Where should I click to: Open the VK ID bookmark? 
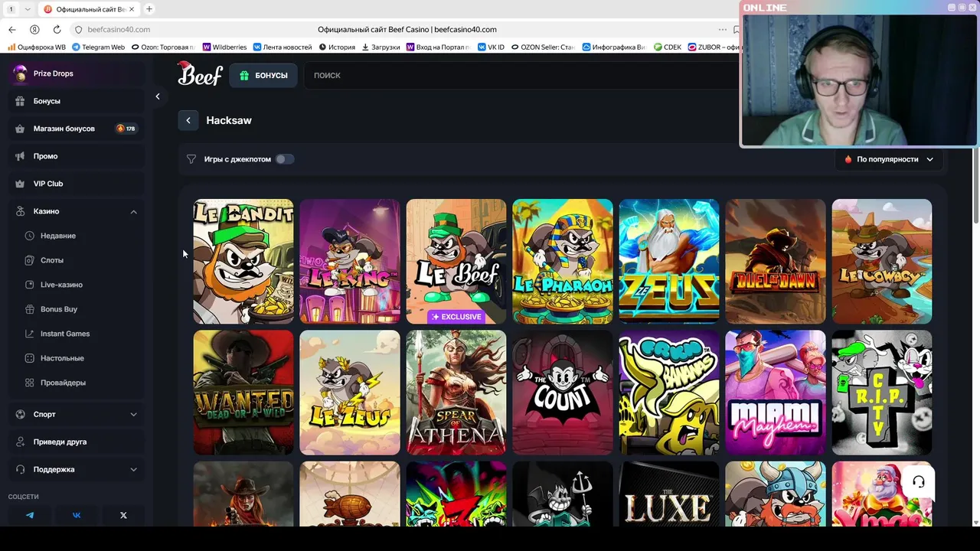tap(491, 47)
